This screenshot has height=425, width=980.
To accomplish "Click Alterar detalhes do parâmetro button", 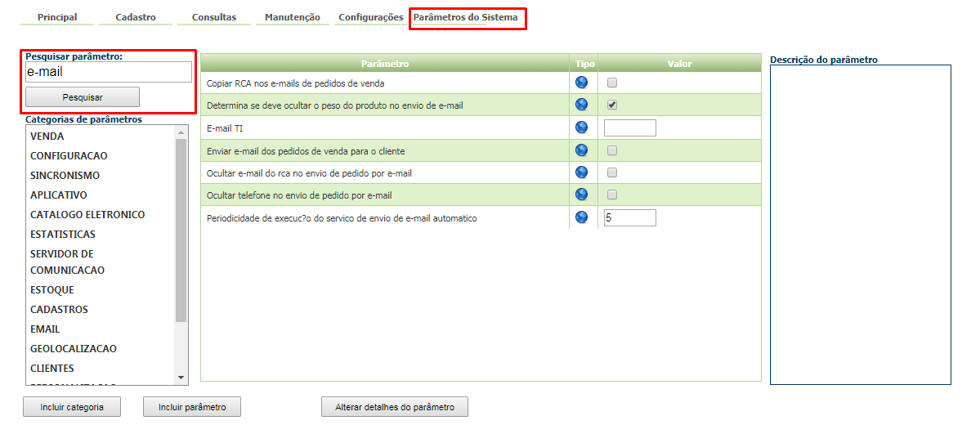I will 395,407.
